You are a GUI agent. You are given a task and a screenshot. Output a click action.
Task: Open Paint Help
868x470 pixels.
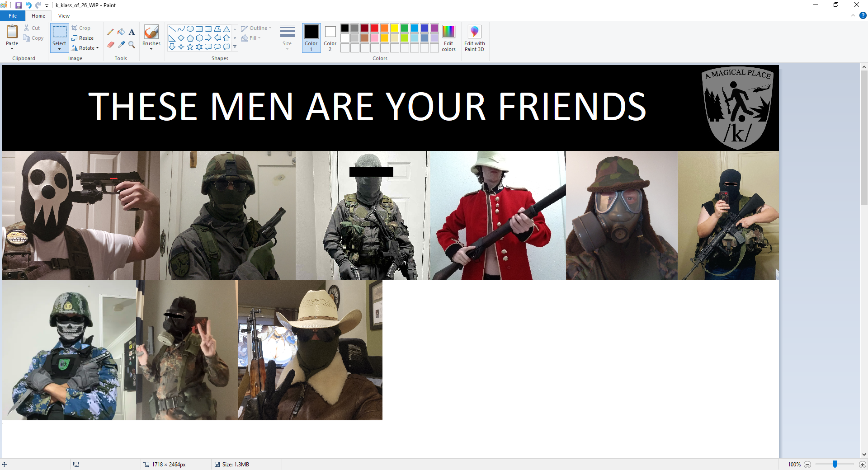coord(863,15)
